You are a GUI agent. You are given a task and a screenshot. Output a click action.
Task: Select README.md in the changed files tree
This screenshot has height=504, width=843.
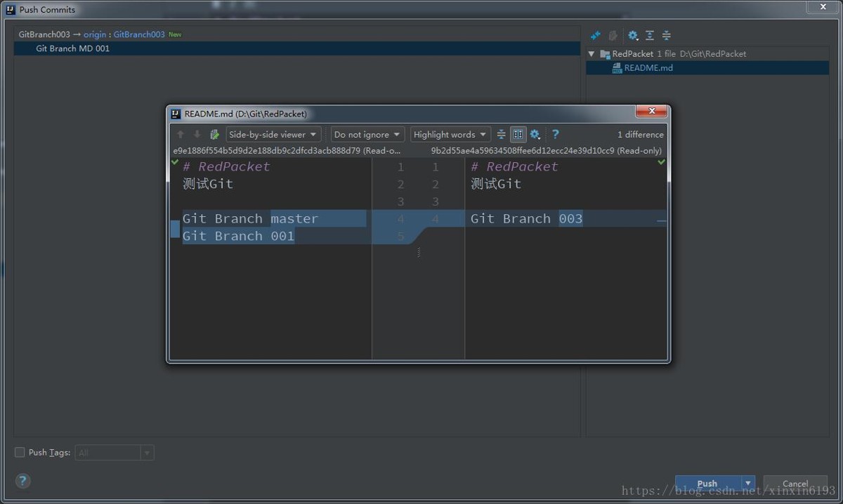648,68
